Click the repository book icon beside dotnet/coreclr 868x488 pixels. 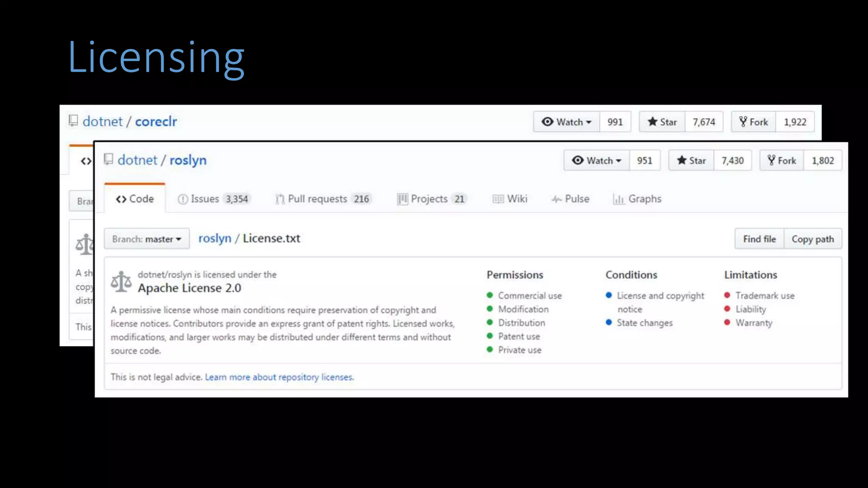point(73,121)
